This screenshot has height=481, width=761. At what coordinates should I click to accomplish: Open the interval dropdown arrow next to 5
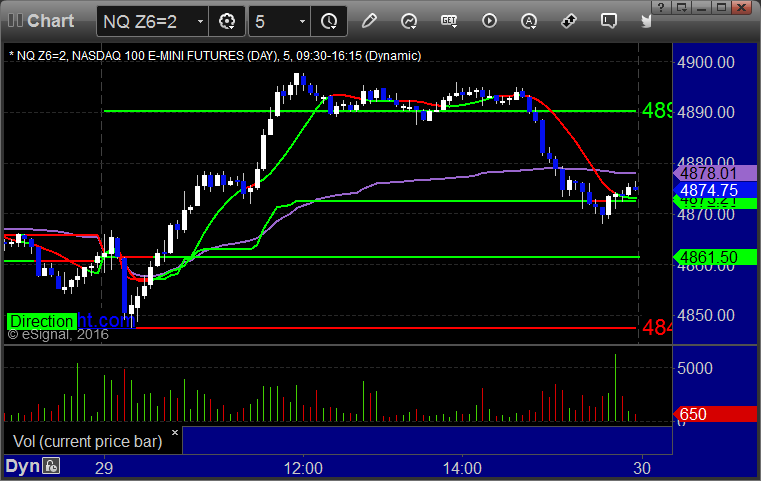click(302, 22)
